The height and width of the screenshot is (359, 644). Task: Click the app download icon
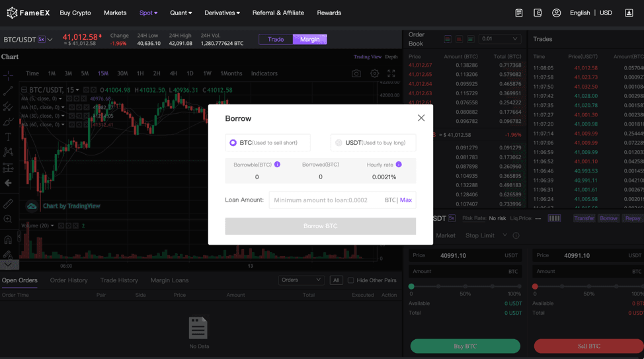click(629, 13)
